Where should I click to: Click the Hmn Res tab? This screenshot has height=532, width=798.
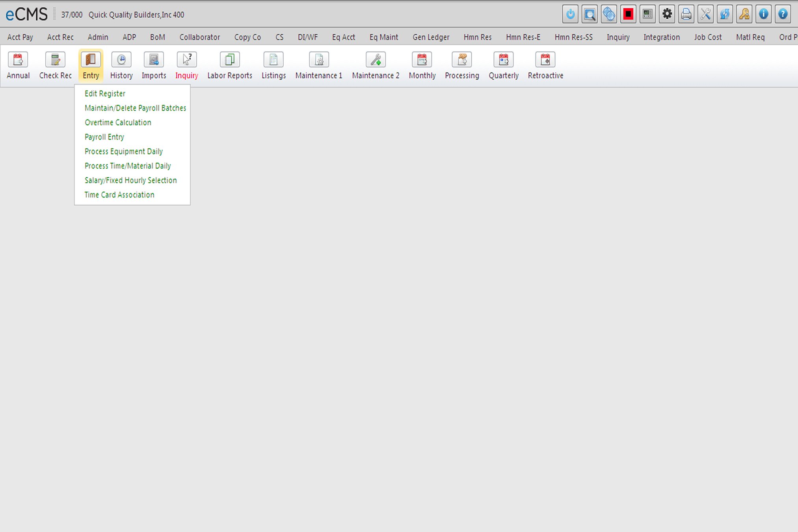[x=478, y=37]
